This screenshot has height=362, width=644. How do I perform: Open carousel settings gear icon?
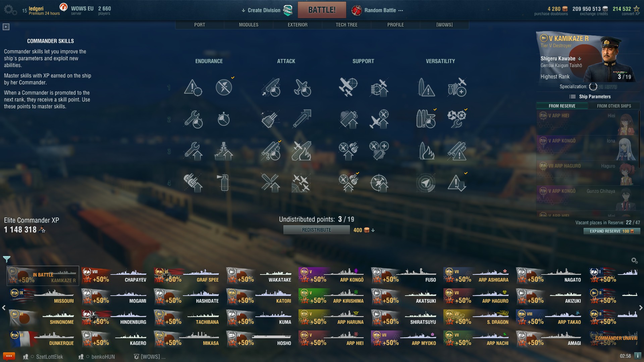[634, 260]
